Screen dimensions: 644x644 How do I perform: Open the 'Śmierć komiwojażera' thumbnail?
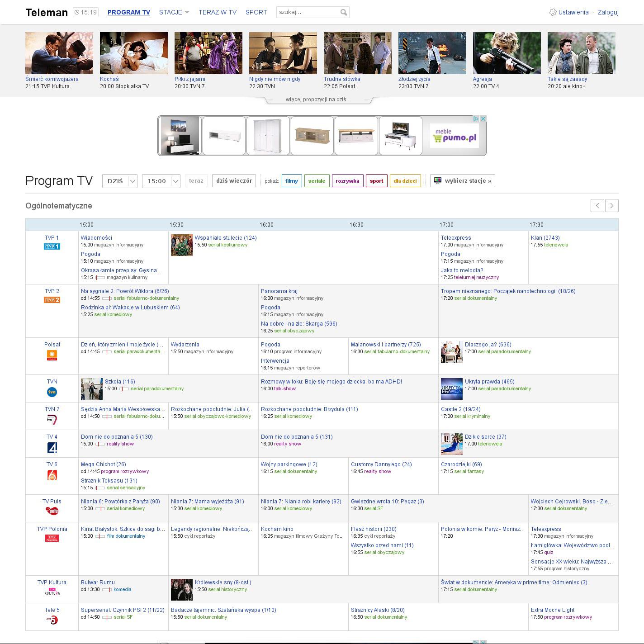tap(59, 53)
